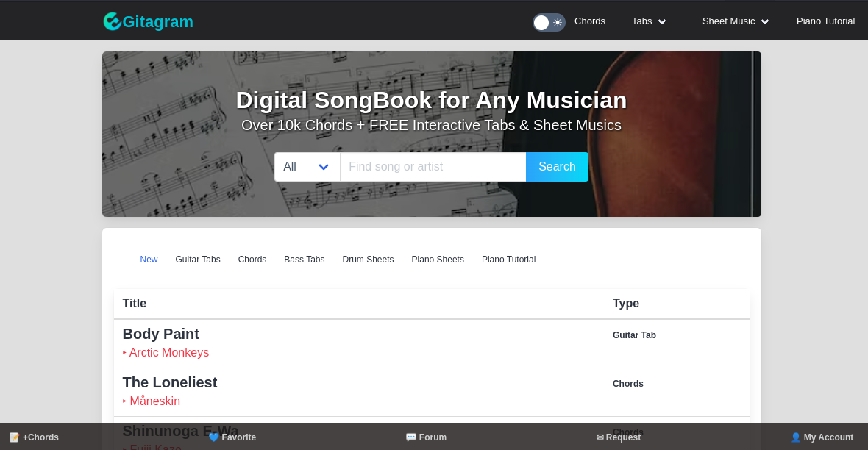Switch to the Guitar Tabs tab
Screen dimensions: 868x450
pyautogui.click(x=198, y=259)
